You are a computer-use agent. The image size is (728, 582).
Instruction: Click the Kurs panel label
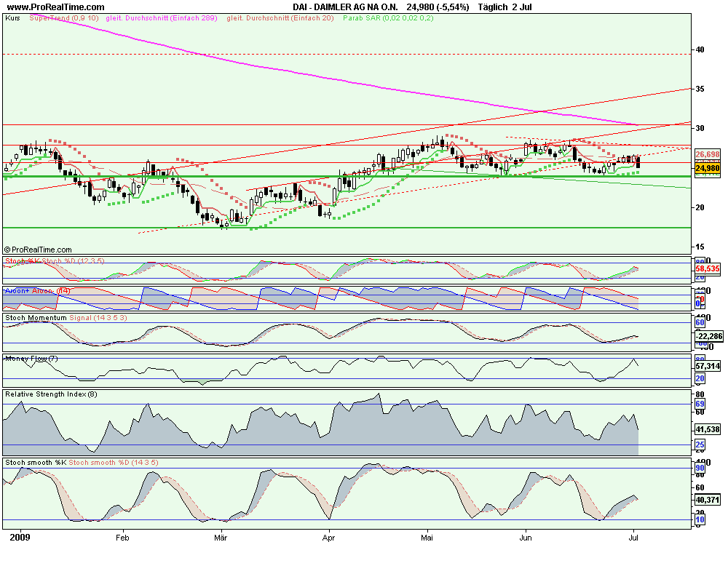(x=12, y=17)
